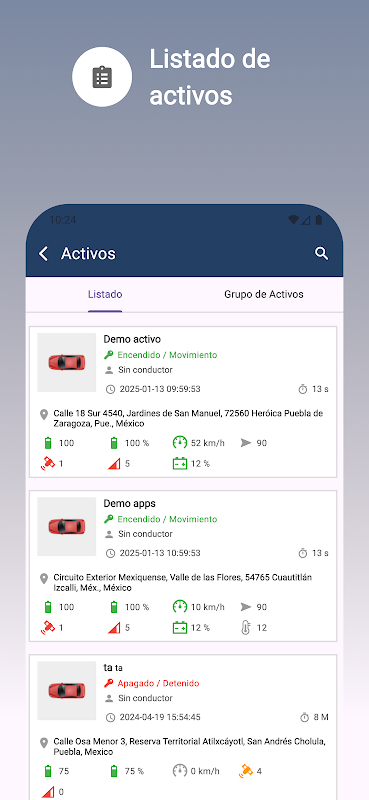369x800 pixels.
Task: Open search with the magnifier icon
Action: (x=321, y=254)
